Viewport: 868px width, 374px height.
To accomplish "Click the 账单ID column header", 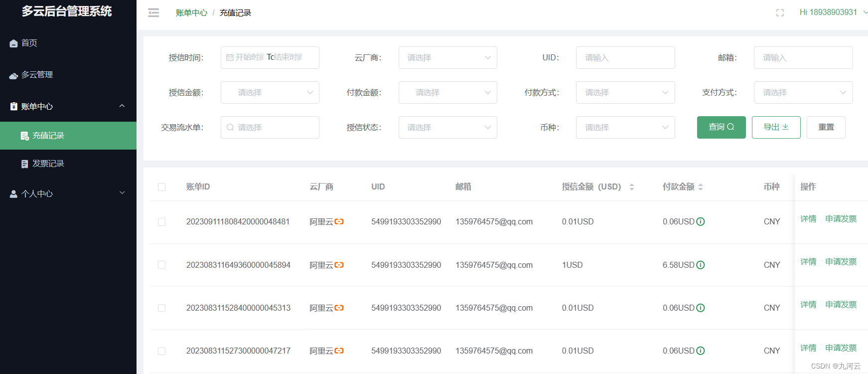I will [198, 187].
